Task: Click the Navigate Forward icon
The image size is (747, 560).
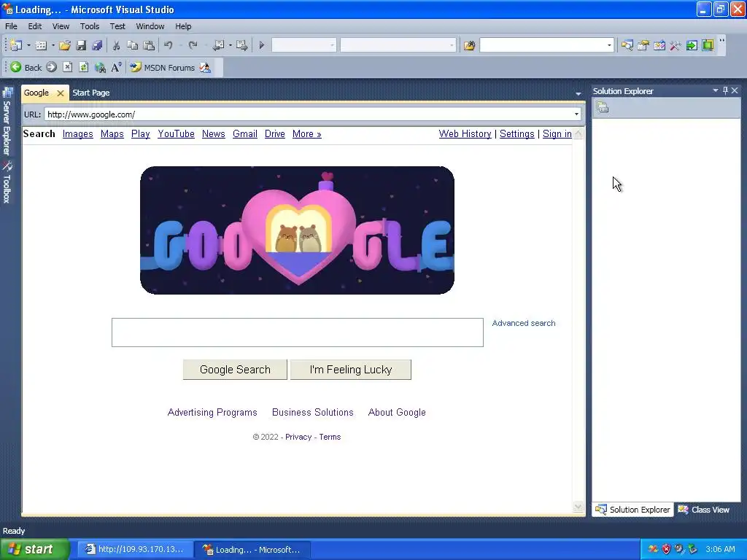Action: (242, 45)
